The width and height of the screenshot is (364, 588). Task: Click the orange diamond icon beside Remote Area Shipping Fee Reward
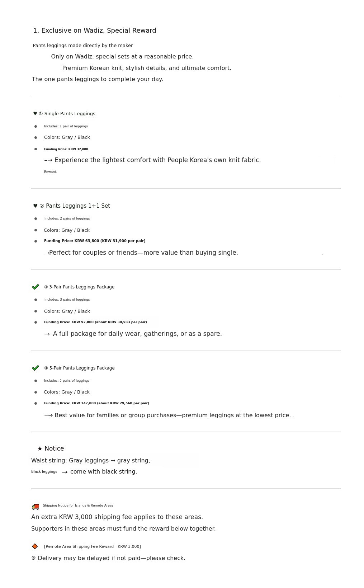pyautogui.click(x=35, y=546)
